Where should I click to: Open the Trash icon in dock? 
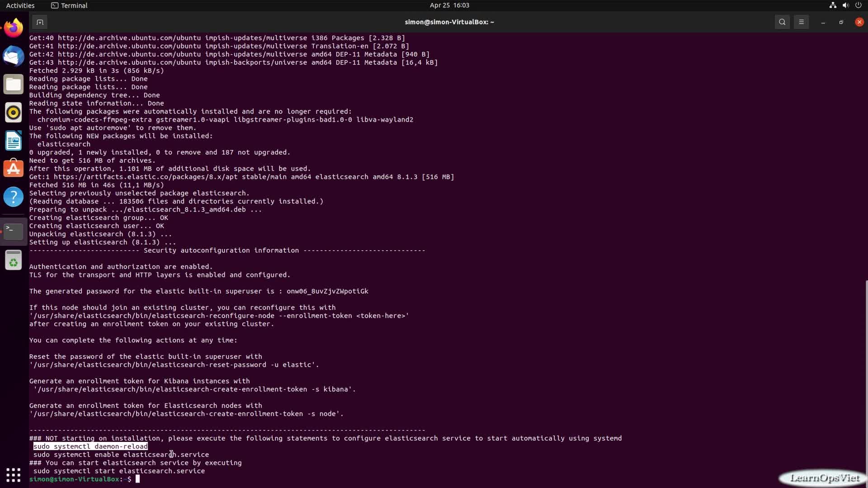click(x=14, y=260)
